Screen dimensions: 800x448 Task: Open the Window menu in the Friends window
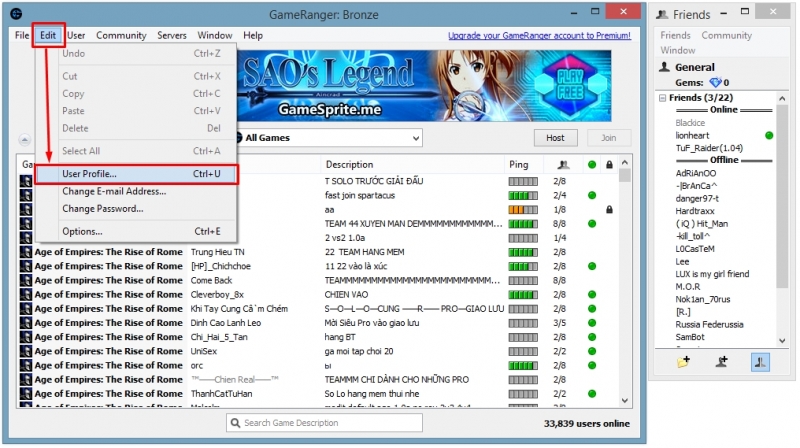tap(678, 50)
